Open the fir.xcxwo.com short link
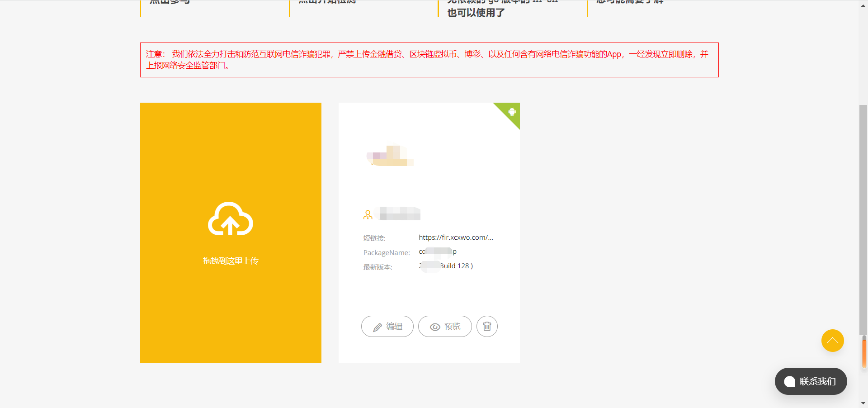 [456, 237]
